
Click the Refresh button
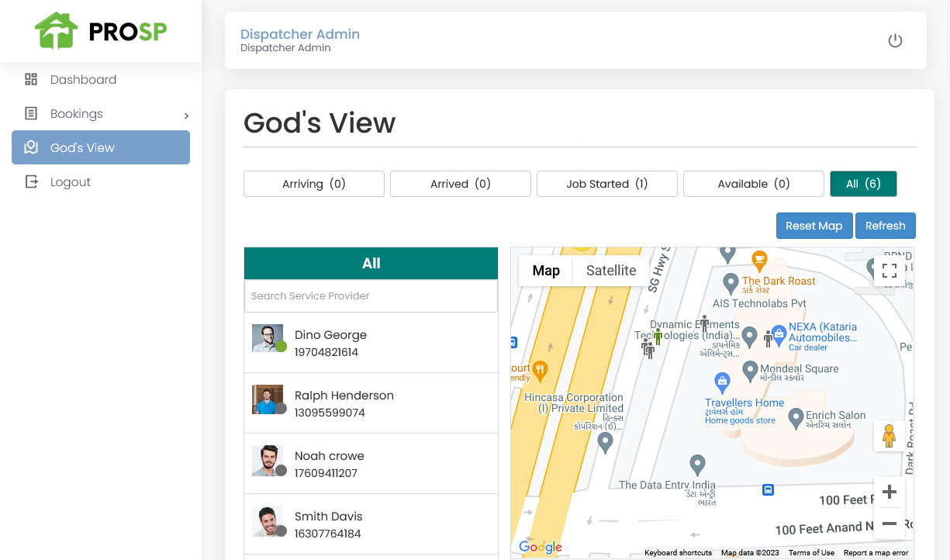point(886,226)
